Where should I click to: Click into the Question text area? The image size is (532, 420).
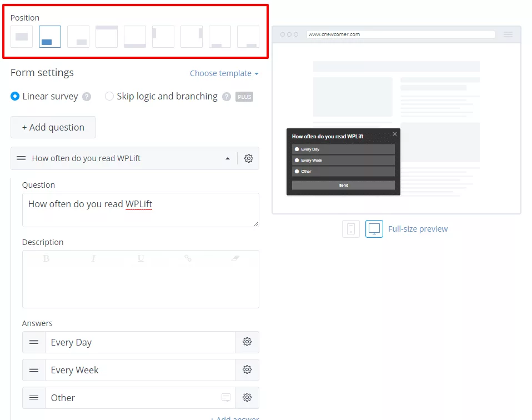pos(141,210)
